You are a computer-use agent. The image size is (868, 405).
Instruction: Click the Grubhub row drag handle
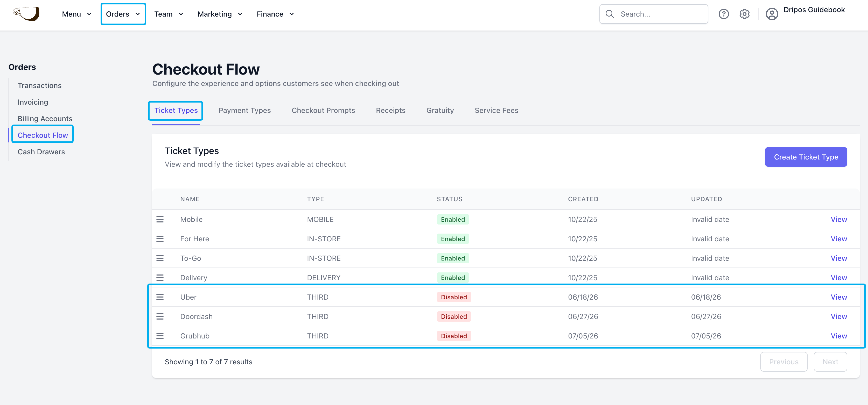[160, 336]
